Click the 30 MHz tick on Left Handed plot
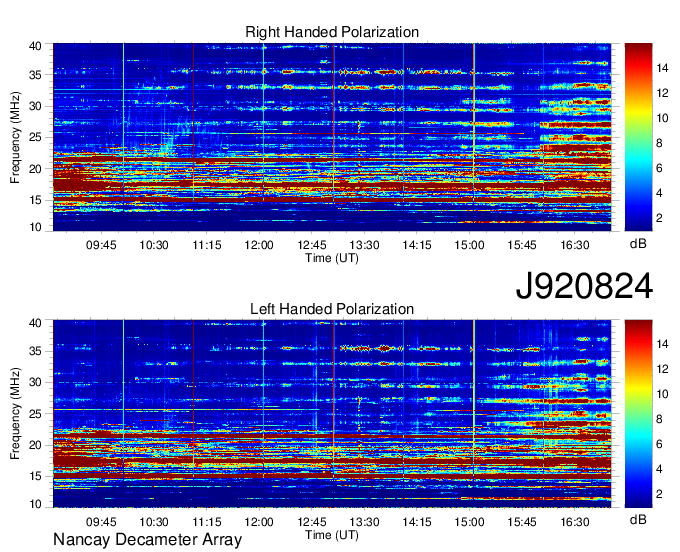 coord(35,382)
